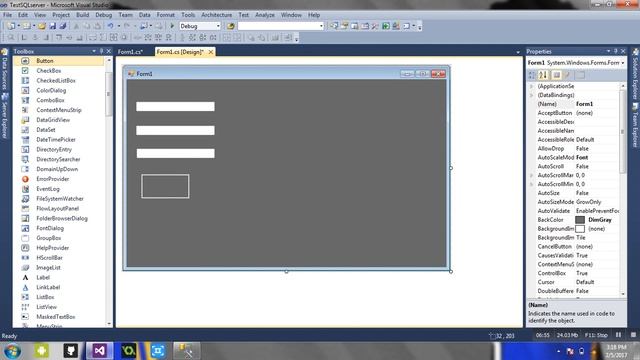The width and height of the screenshot is (640, 360).
Task: Open Toolbox window position dropdown arrow
Action: [94, 51]
